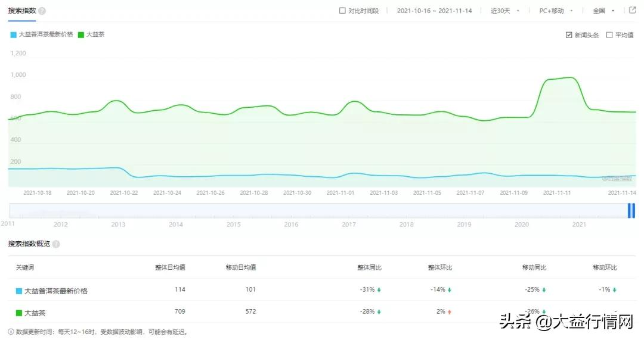Jump to 2015 on the timeline bar

tap(233, 224)
